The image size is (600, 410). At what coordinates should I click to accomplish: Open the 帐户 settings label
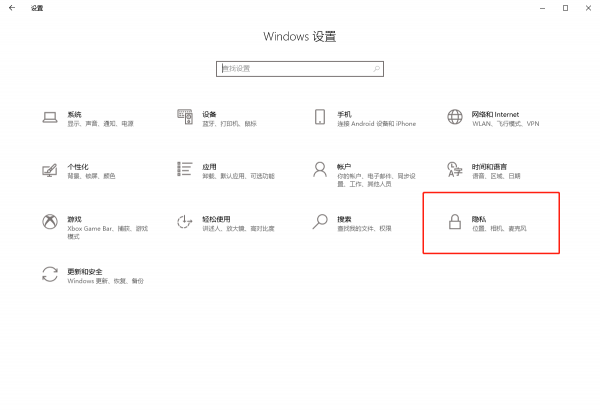tap(344, 167)
